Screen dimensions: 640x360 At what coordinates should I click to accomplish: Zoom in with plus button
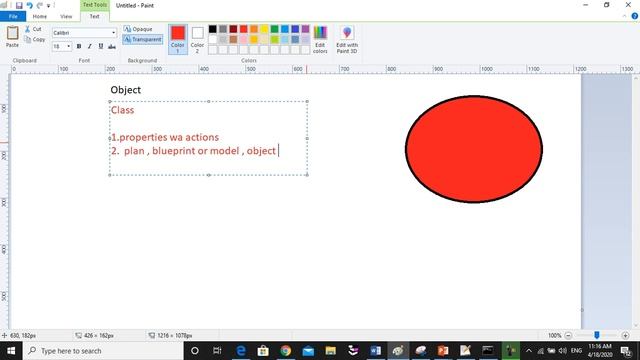(x=626, y=336)
